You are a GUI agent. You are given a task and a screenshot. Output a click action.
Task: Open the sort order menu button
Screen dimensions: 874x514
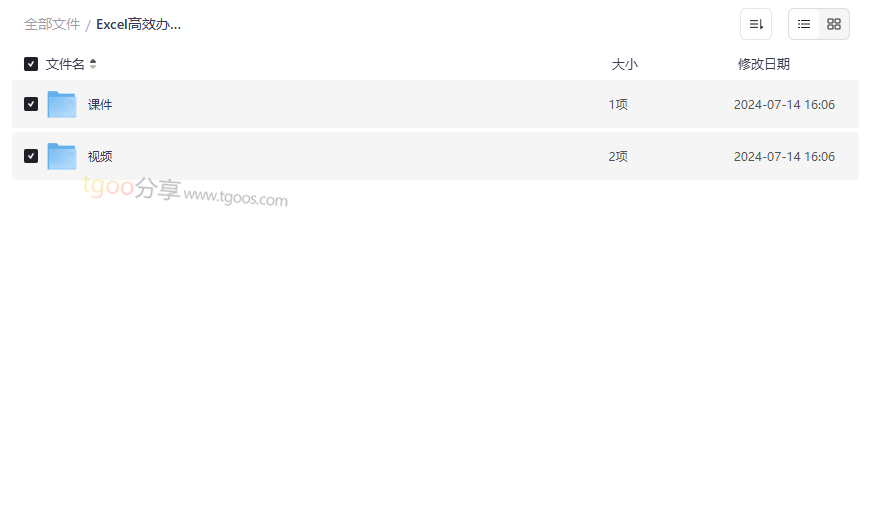click(755, 24)
